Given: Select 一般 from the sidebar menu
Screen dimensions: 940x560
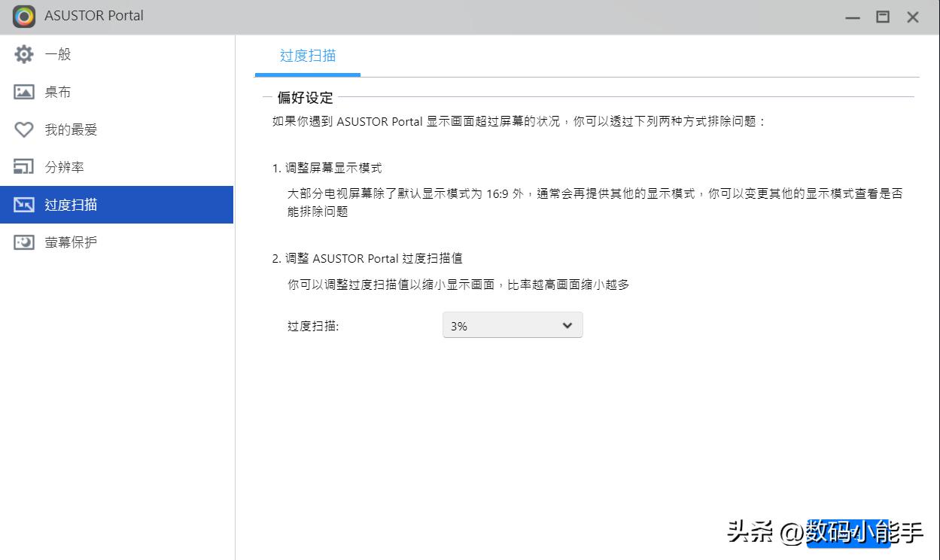Looking at the screenshot, I should click(56, 53).
